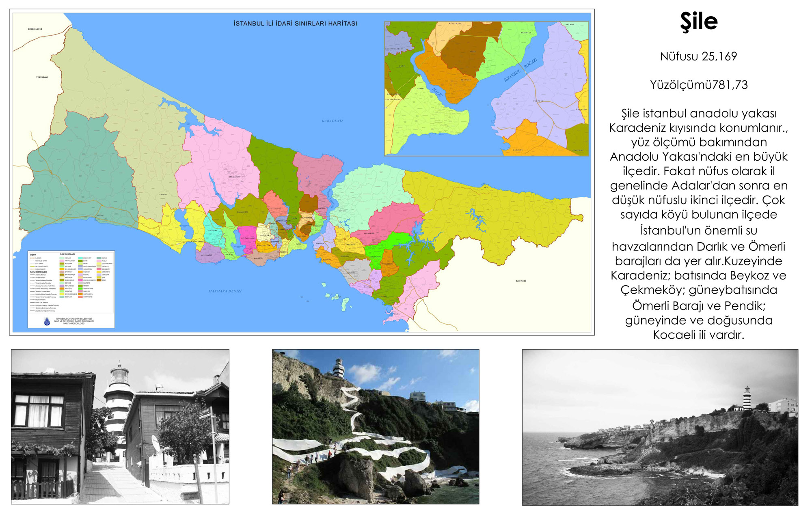Open the color photo of cliff with white fabric
Viewport: 812px width, 512px height.
click(x=376, y=426)
